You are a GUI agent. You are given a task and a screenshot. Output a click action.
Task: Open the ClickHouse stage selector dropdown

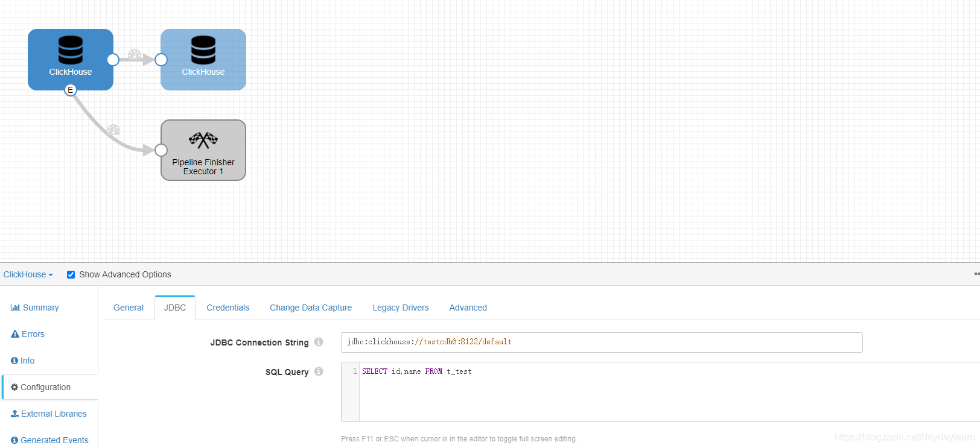28,274
